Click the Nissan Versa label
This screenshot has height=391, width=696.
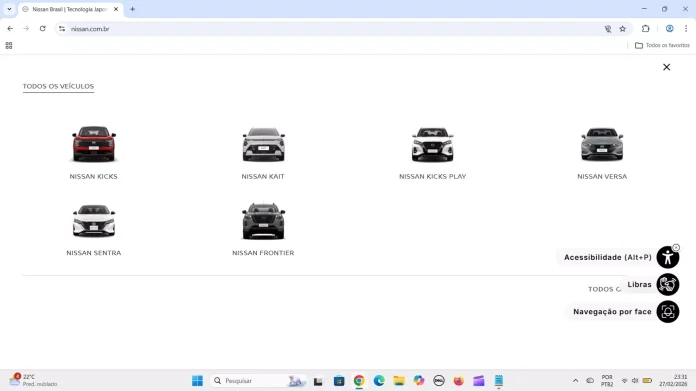[602, 176]
